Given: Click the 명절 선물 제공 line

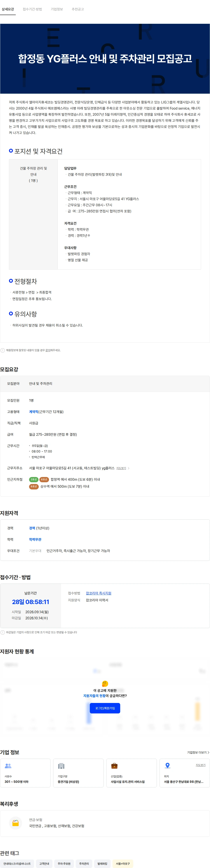Looking at the screenshot, I should (78, 260).
